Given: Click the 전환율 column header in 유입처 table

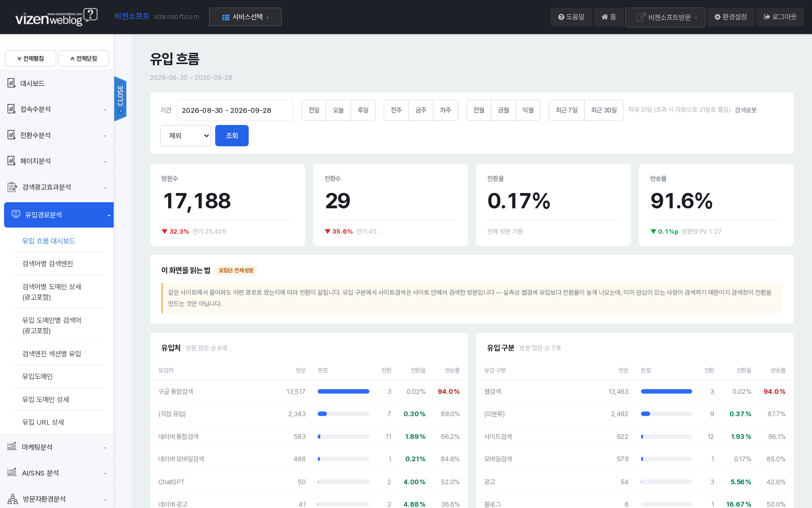Looking at the screenshot, I should 418,370.
